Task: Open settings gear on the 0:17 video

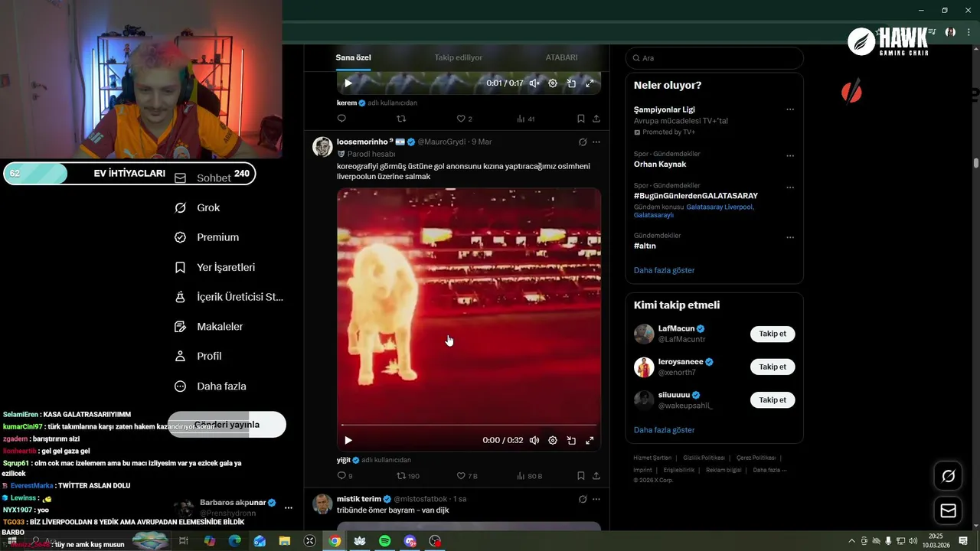Action: click(x=553, y=83)
